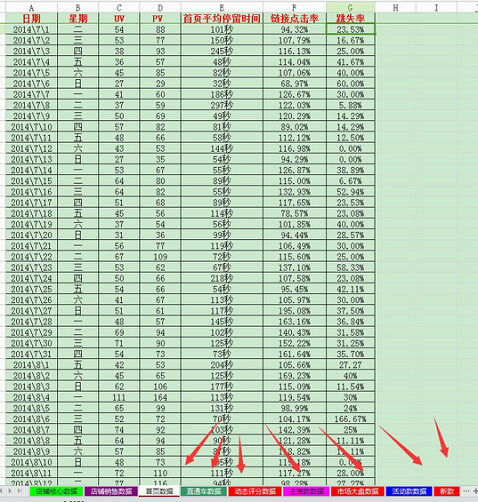478x502 pixels.
Task: Select cell showing 166.67% bounce rate
Action: coord(350,419)
